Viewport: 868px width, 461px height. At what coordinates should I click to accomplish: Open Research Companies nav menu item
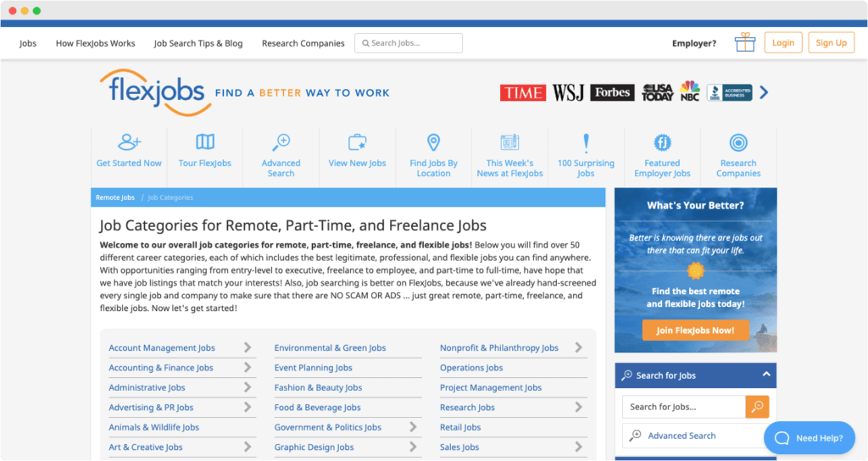pyautogui.click(x=303, y=43)
